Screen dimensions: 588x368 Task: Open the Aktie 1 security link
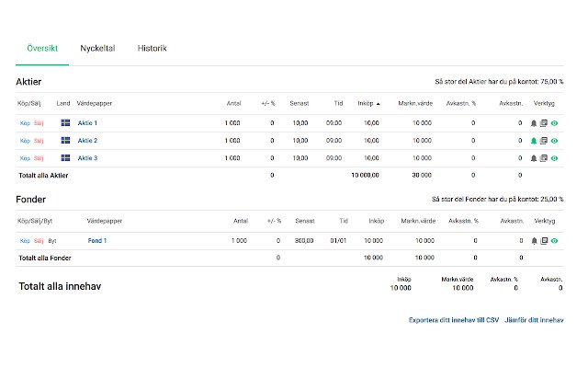tap(87, 122)
